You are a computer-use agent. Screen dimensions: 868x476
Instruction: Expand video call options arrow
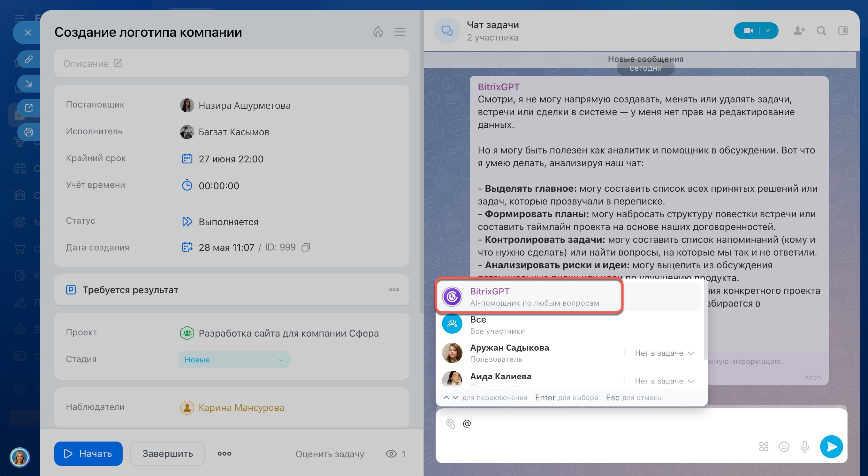[768, 31]
